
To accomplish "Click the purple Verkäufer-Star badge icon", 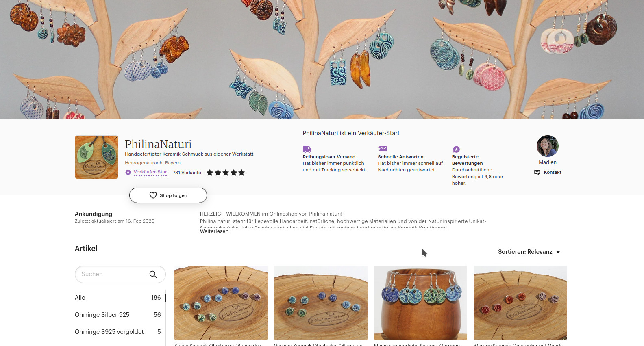I will pos(128,172).
